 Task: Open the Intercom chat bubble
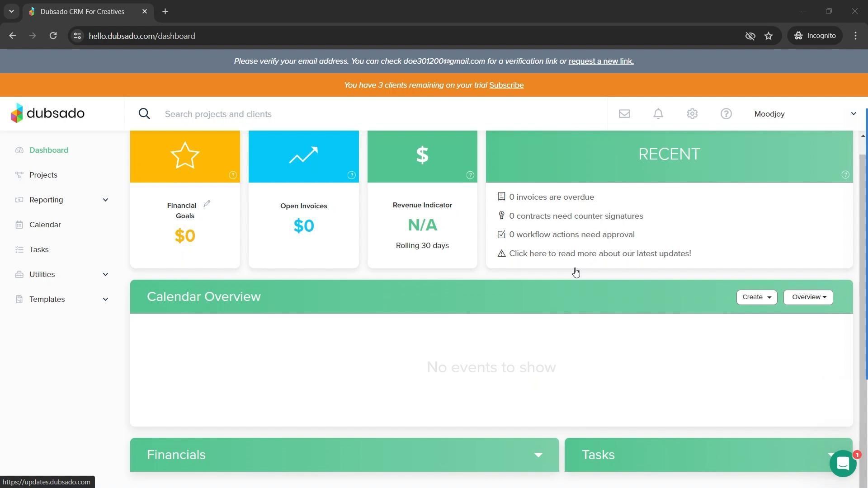pyautogui.click(x=843, y=464)
